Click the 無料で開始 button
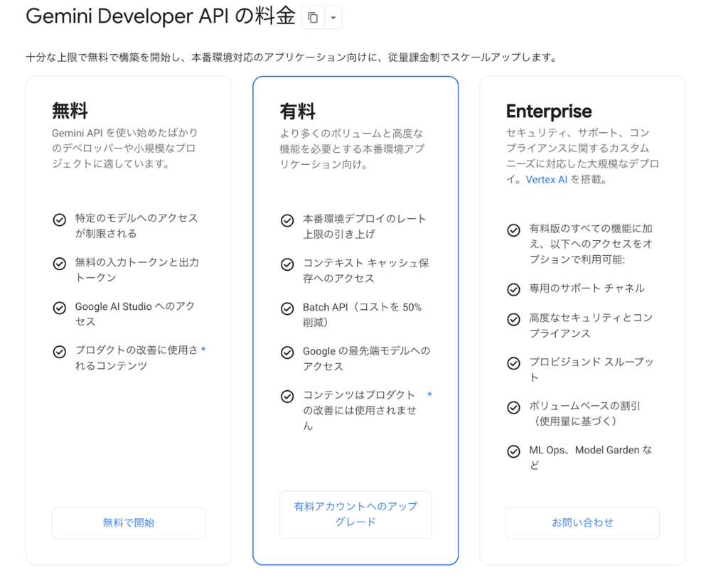 (129, 522)
